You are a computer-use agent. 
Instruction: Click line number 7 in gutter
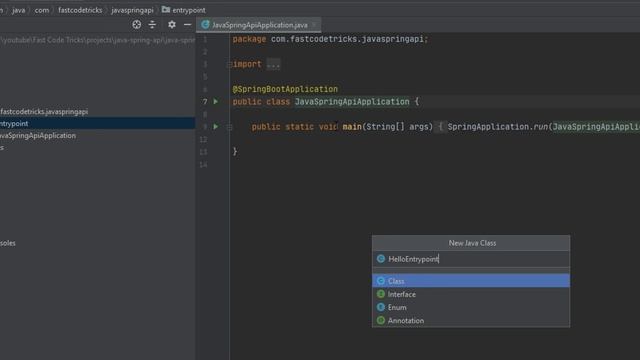(x=205, y=102)
